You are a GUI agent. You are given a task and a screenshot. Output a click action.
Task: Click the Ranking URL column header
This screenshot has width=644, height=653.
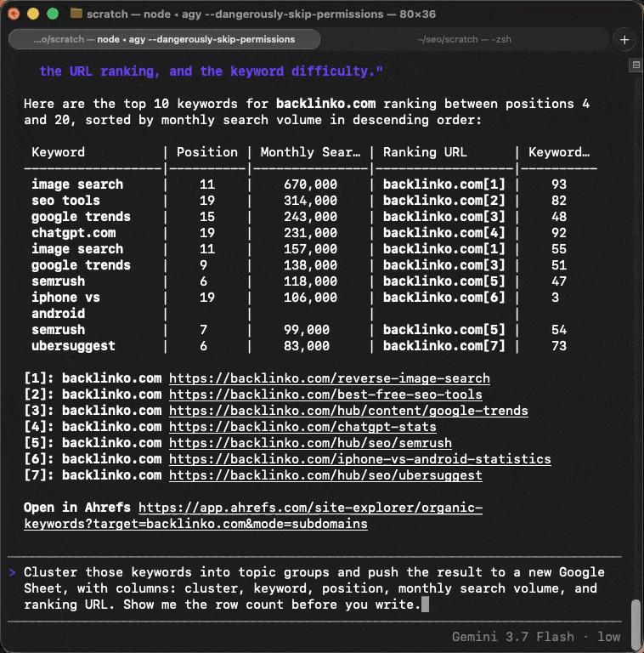425,152
